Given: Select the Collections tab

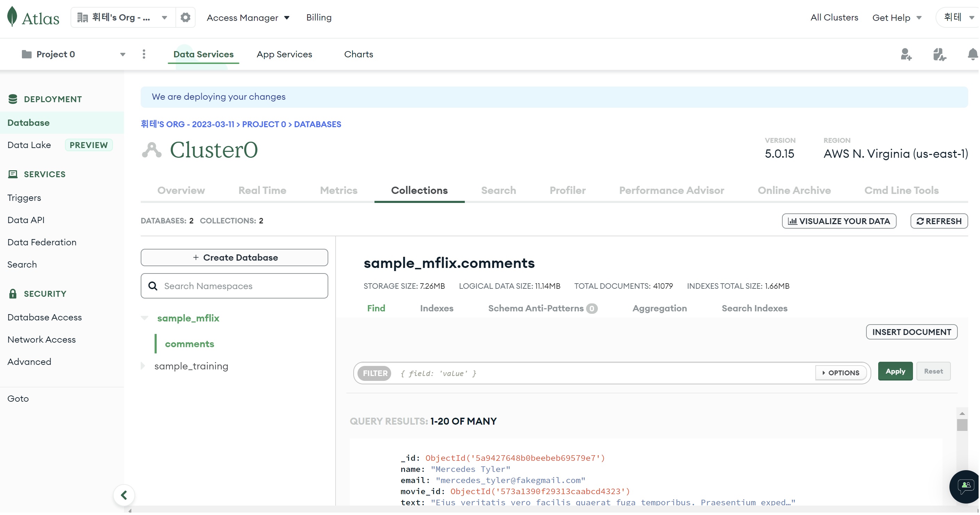Looking at the screenshot, I should 419,190.
